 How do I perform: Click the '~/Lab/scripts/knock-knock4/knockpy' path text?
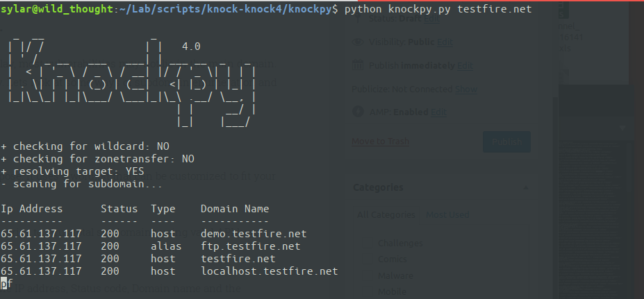[226, 9]
